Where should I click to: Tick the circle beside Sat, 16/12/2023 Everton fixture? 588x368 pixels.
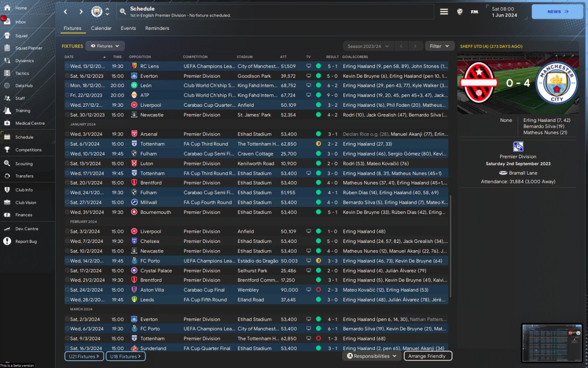pyautogui.click(x=67, y=76)
